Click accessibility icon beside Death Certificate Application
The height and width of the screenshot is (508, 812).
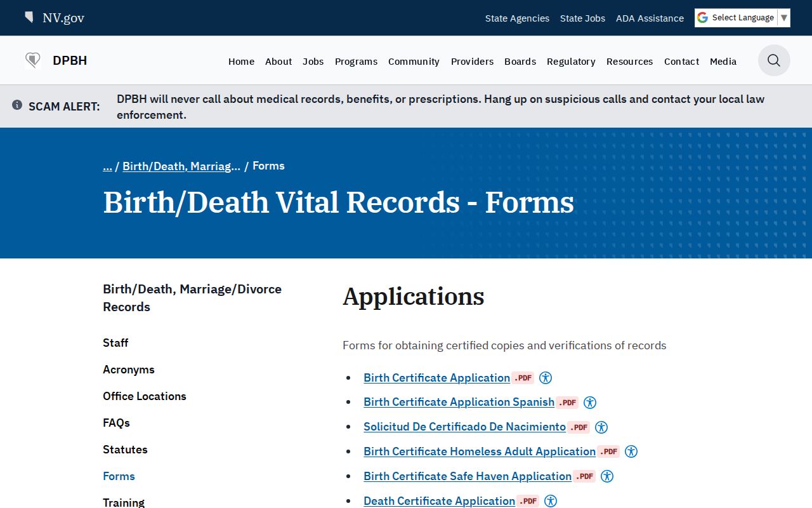551,501
